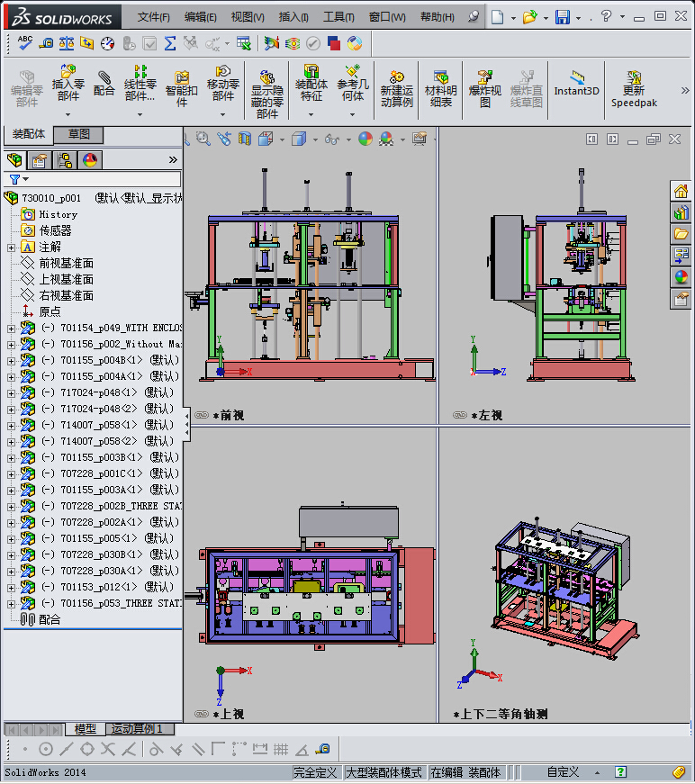
Task: Open the 插入(I) menu
Action: click(x=293, y=17)
